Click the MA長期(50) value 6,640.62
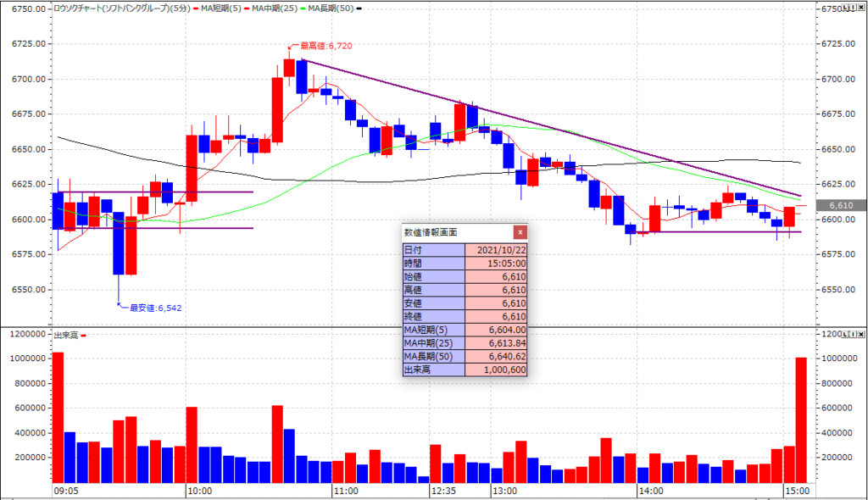This screenshot has height=500, width=868. tap(496, 357)
